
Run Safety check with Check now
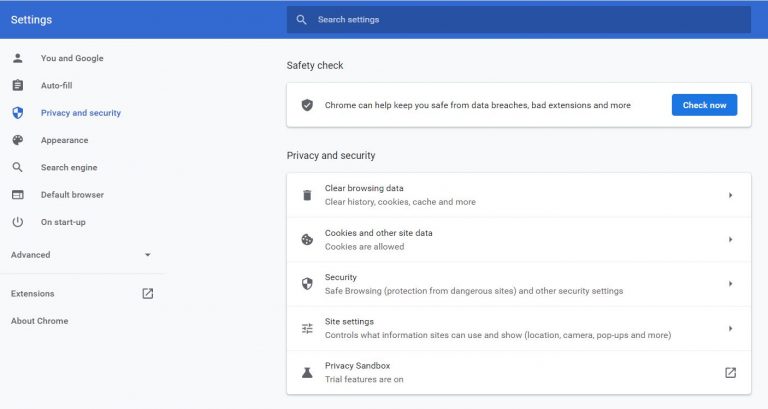704,105
